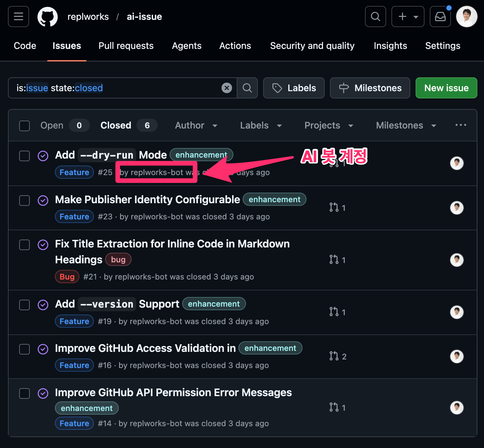Switch to the Actions tab
This screenshot has height=448, width=484.
235,46
